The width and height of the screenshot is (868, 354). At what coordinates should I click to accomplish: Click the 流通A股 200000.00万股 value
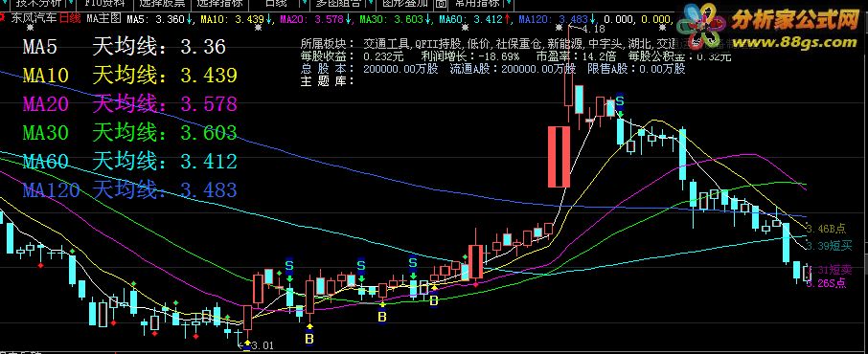coord(513,69)
